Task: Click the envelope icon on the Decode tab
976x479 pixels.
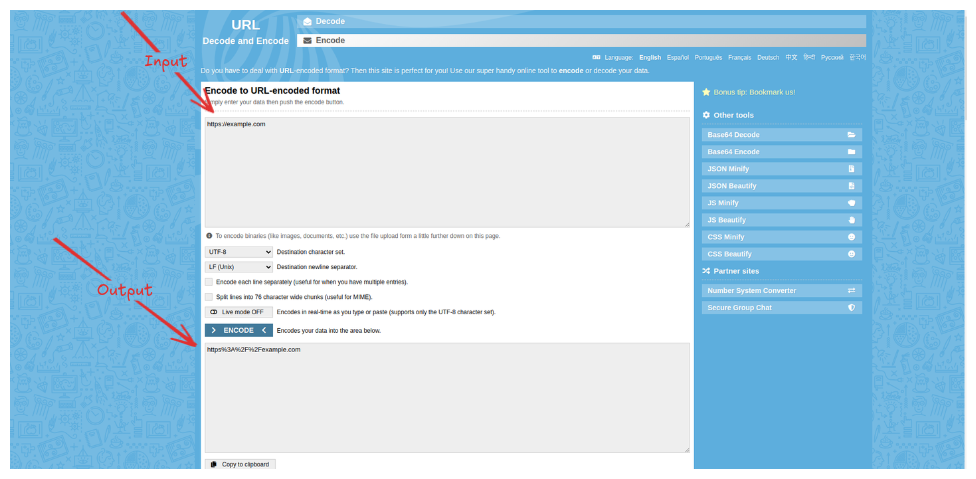Action: pyautogui.click(x=307, y=21)
